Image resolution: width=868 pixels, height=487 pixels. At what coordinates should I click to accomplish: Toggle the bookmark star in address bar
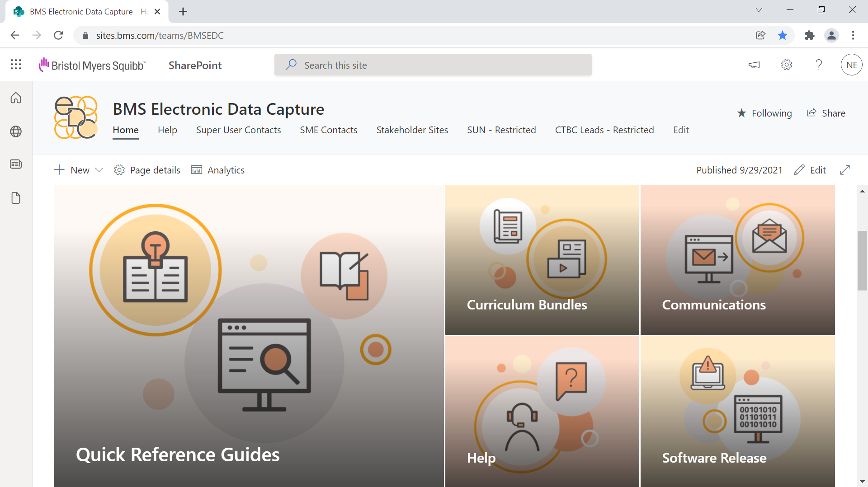pos(783,35)
